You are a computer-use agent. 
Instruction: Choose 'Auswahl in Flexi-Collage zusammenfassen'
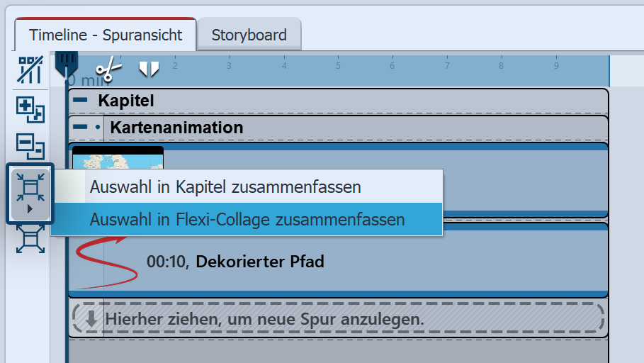coord(247,220)
